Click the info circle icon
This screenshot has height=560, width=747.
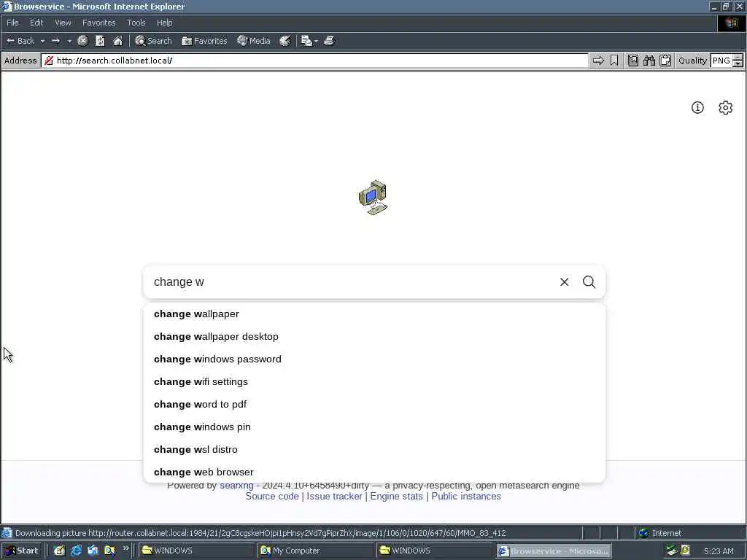697,108
